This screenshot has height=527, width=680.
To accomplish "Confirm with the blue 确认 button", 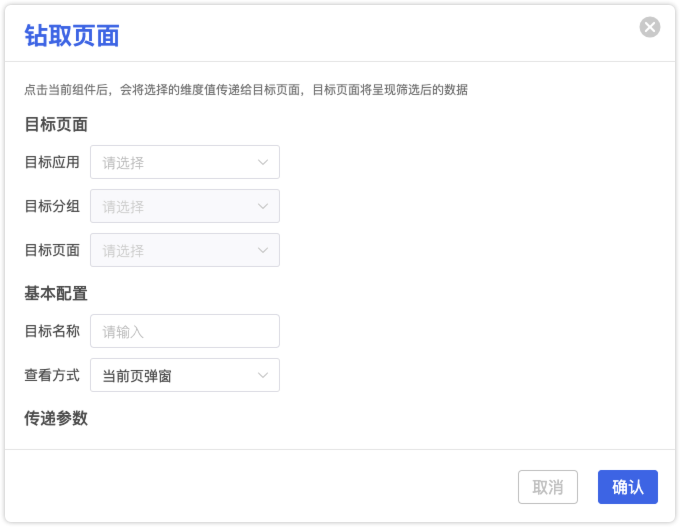I will [x=628, y=487].
